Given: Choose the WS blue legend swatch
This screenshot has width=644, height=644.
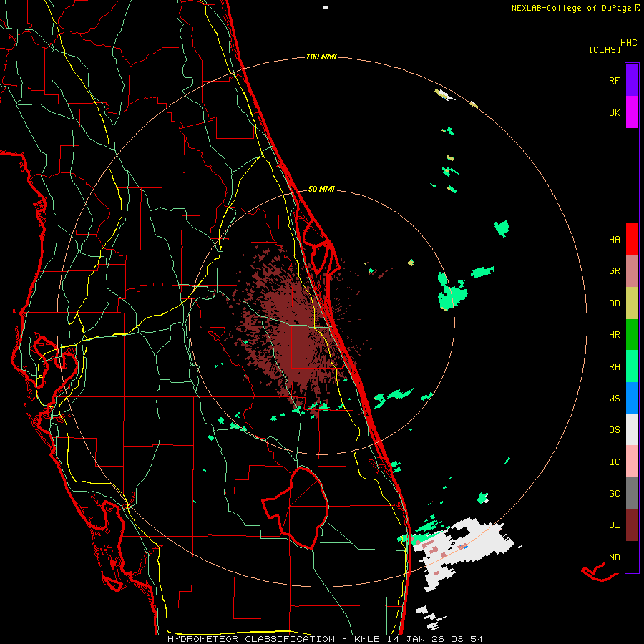Looking at the screenshot, I should (x=632, y=398).
